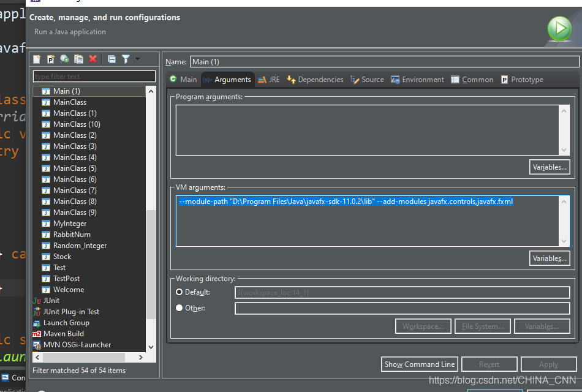Viewport: 582px width, 392px height.
Task: Click New launch configuration icon
Action: (x=37, y=59)
